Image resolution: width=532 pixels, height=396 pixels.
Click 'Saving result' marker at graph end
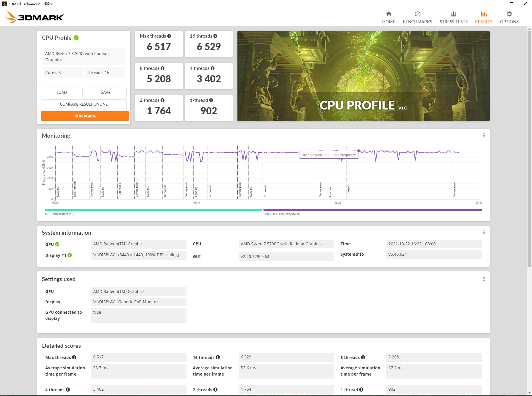(454, 189)
